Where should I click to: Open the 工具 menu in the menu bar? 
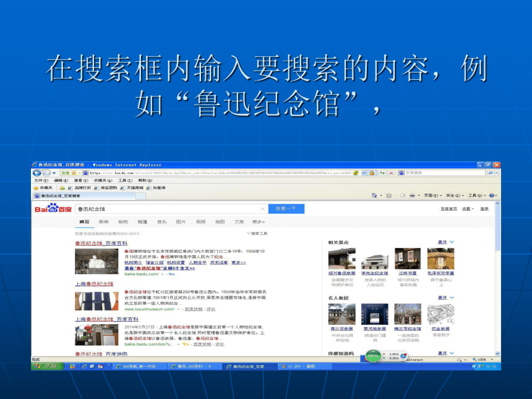[x=125, y=181]
